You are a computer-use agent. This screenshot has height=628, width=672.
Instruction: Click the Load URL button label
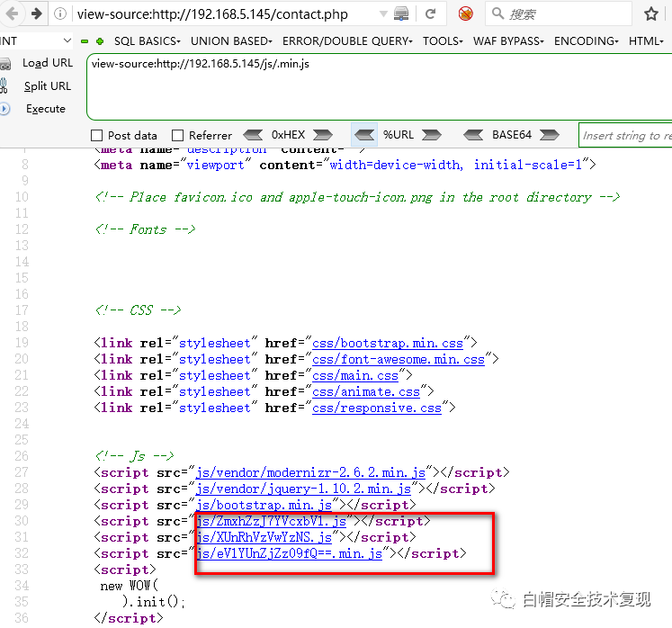coord(48,63)
